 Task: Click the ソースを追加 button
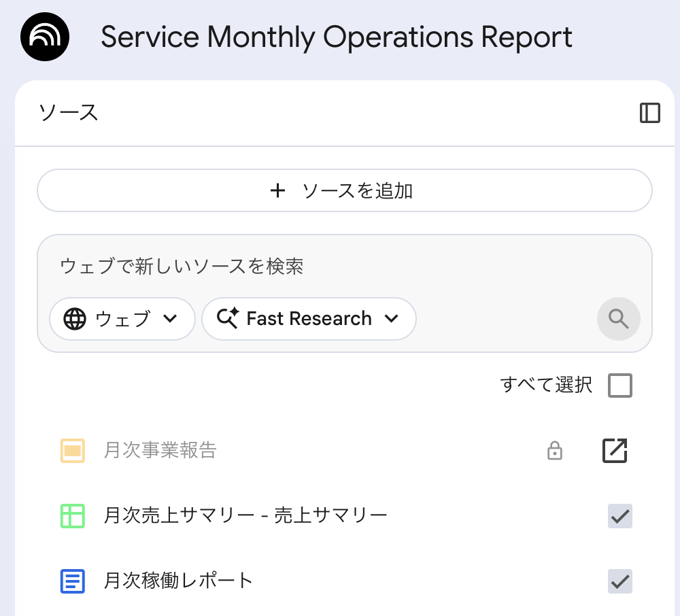345,190
